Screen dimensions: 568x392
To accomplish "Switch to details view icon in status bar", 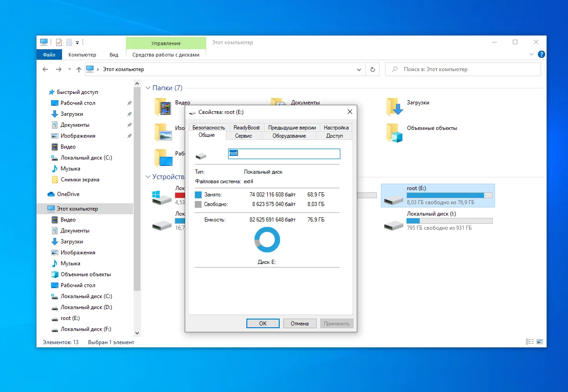I will 530,341.
